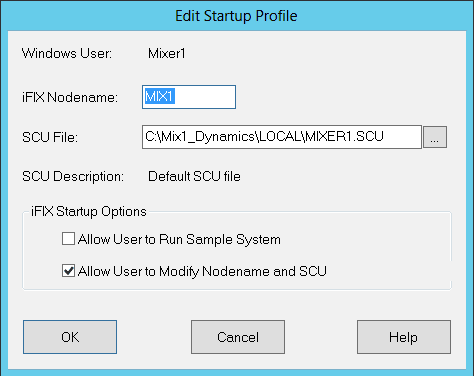This screenshot has height=376, width=474.
Task: Click the SCU File path field
Action: point(282,137)
